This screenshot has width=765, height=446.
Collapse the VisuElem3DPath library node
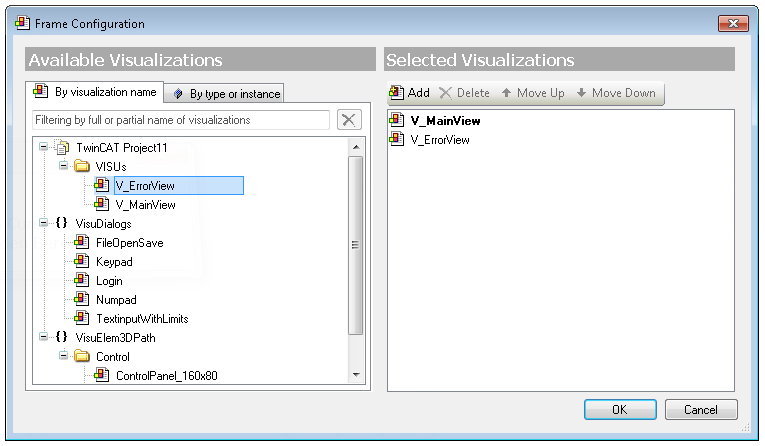43,337
